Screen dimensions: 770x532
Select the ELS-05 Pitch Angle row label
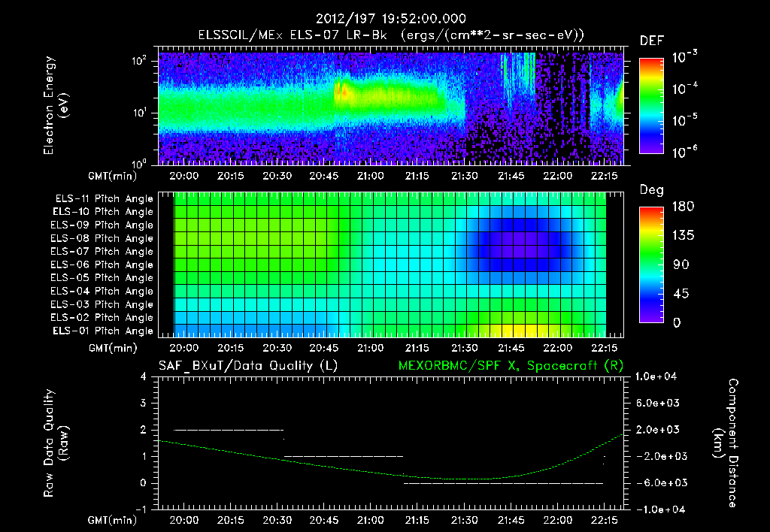(102, 278)
